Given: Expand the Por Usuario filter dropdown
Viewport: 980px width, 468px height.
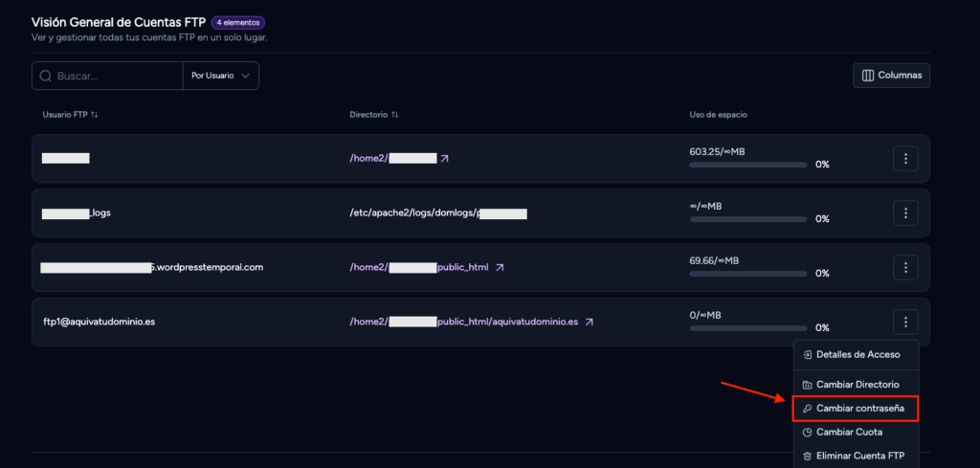Looking at the screenshot, I should (221, 76).
